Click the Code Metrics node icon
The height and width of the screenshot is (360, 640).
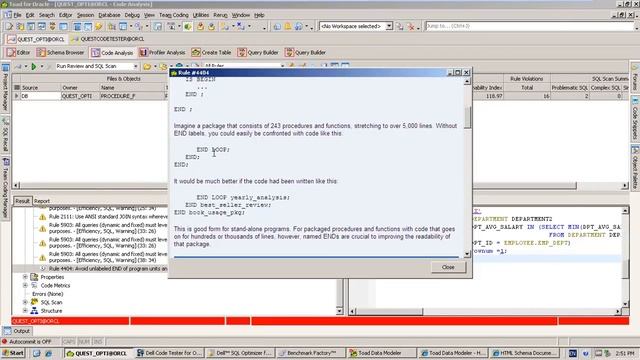pyautogui.click(x=34, y=285)
